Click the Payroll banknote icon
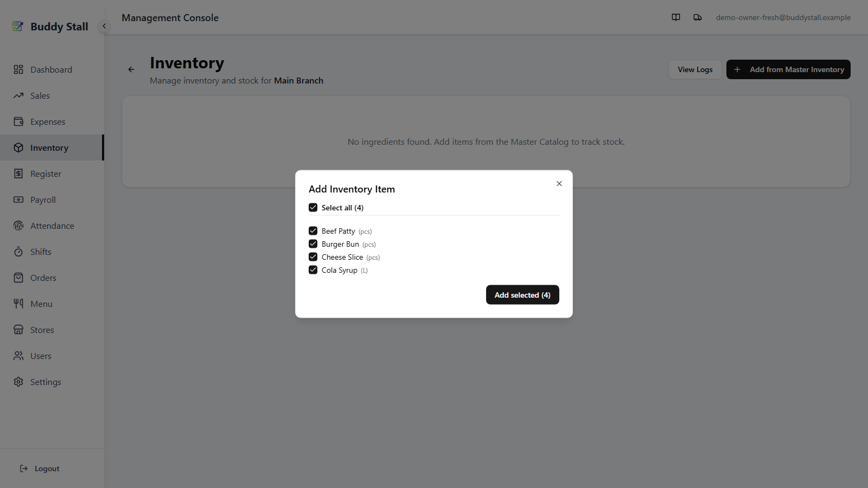 point(18,200)
